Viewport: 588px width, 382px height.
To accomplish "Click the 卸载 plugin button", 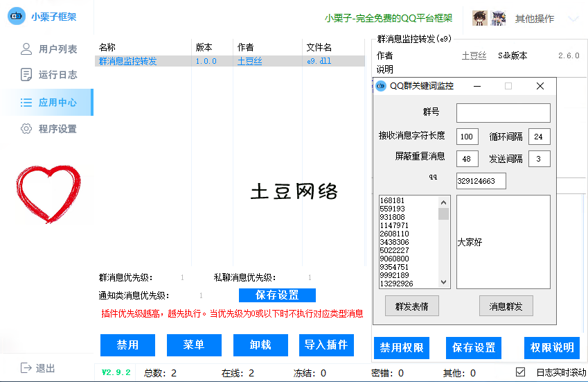I will coord(260,345).
